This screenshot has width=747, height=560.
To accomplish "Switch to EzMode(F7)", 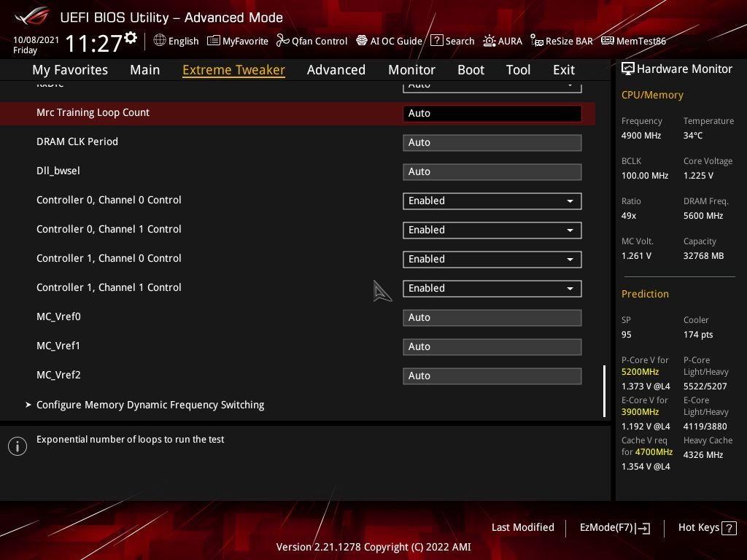I will pyautogui.click(x=614, y=528).
